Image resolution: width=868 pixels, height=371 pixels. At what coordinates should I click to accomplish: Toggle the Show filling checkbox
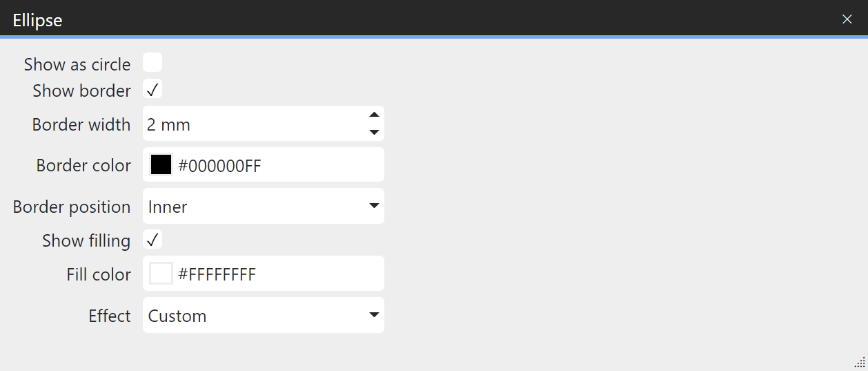[152, 240]
